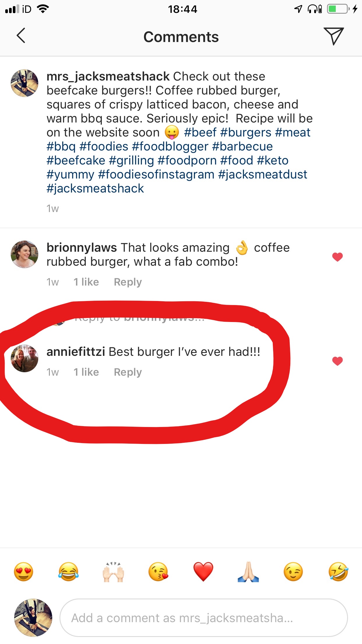Reply to brionnylaws comment

coord(128,282)
